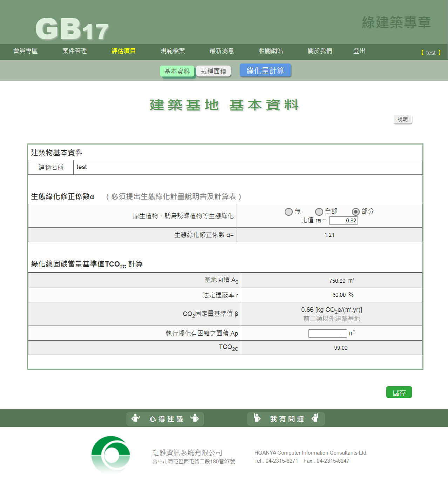Select the 全部 radio option
Viewport: 448px width, 483px height.
[x=319, y=212]
